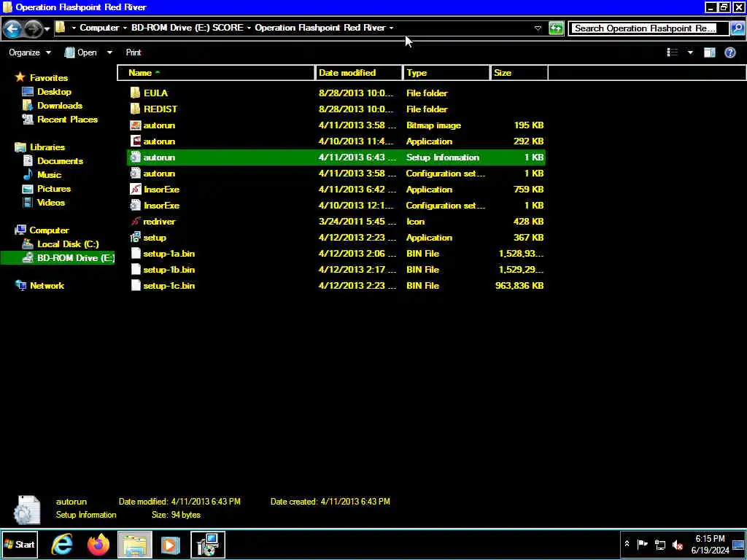The image size is (747, 560).
Task: Open the Documents library
Action: click(60, 161)
